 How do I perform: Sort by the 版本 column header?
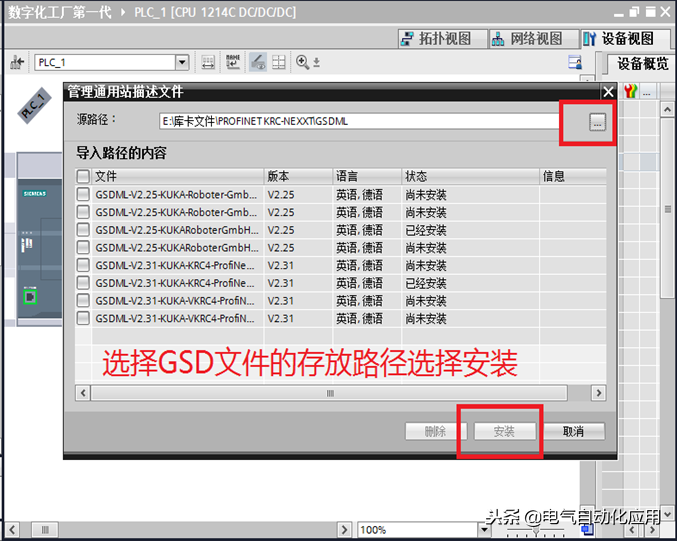coord(298,176)
